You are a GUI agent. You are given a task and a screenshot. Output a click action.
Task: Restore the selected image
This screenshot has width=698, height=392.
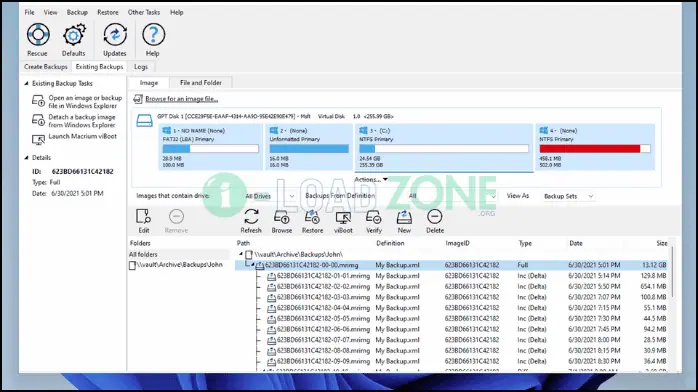coord(312,221)
